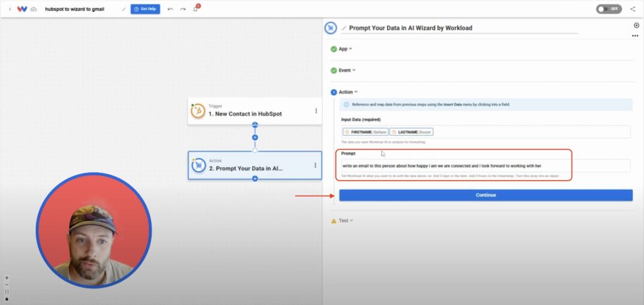The image size is (644, 305).
Task: Click the HubSpot icon on the trigger node
Action: (198, 111)
